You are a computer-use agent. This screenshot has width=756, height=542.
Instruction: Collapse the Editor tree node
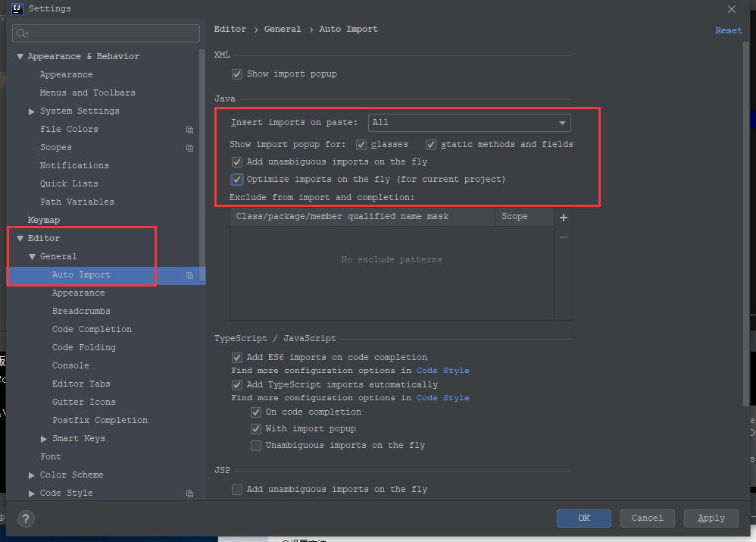tap(20, 239)
